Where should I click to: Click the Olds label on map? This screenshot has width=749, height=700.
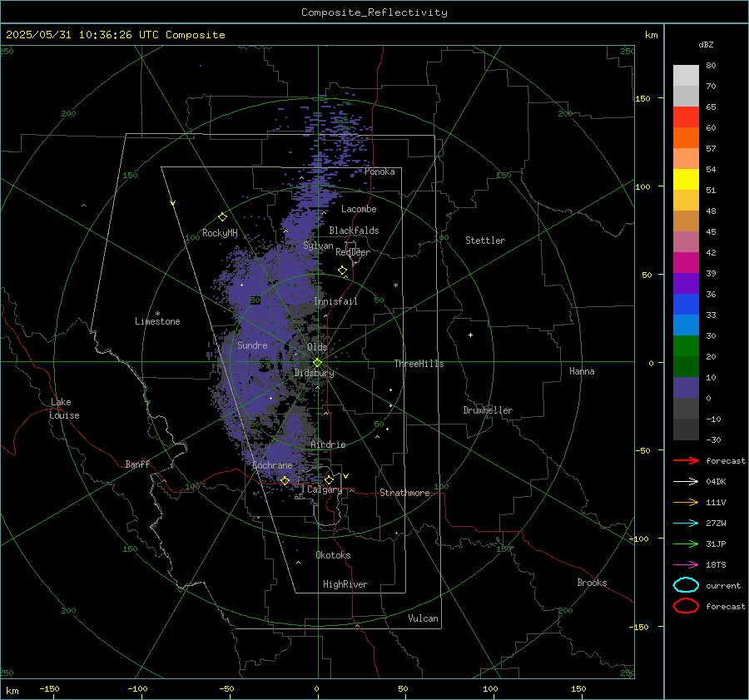tap(317, 347)
